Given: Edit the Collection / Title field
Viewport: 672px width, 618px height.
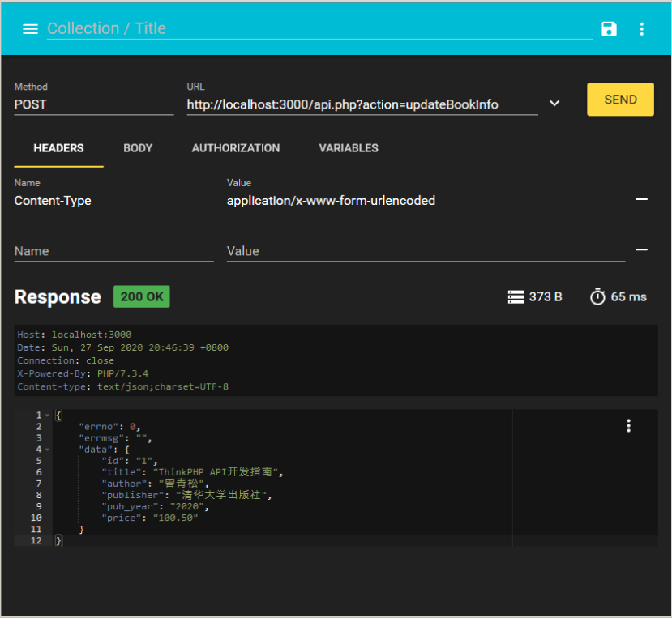Looking at the screenshot, I should (319, 28).
